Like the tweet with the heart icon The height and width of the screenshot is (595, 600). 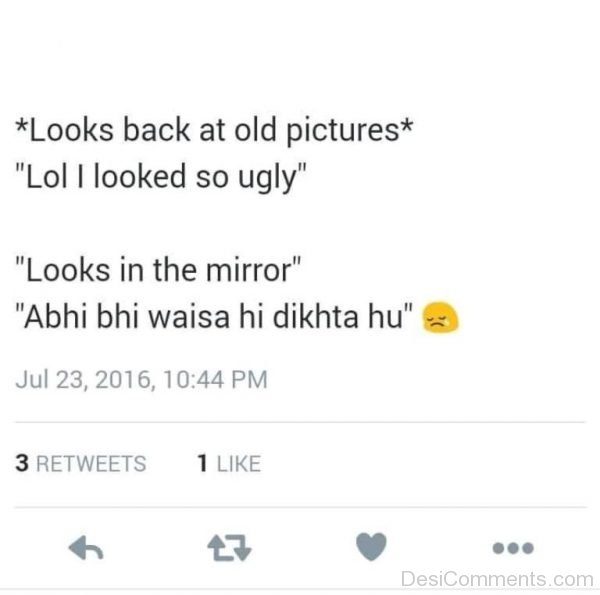pos(371,546)
